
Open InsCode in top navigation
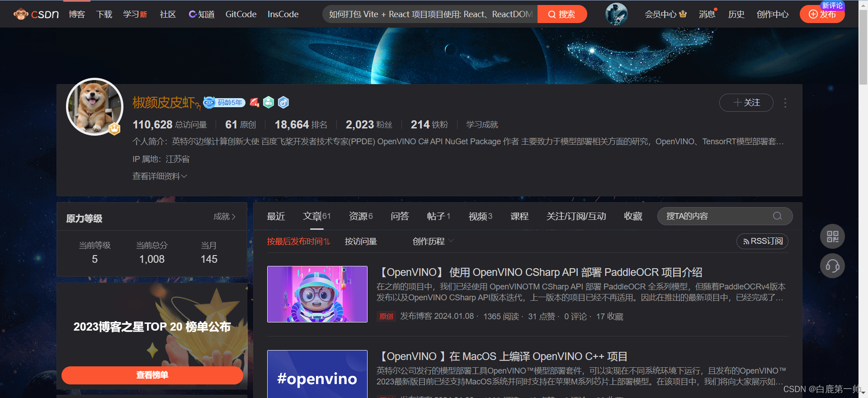(283, 14)
